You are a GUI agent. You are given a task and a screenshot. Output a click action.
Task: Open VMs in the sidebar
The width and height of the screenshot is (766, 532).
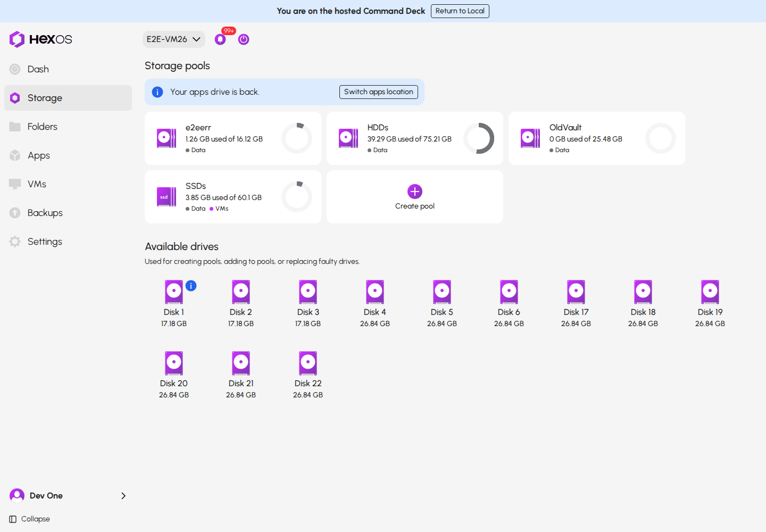(x=68, y=184)
